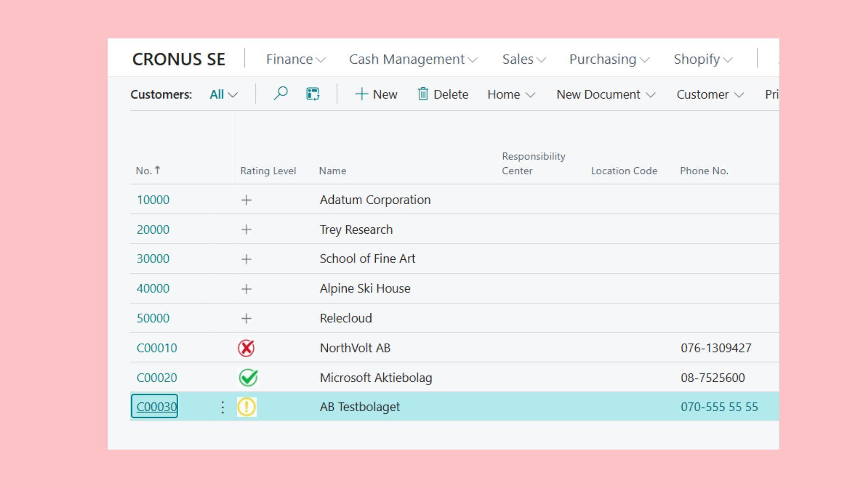This screenshot has height=488, width=868.
Task: Click the Location Code column header
Action: 624,171
